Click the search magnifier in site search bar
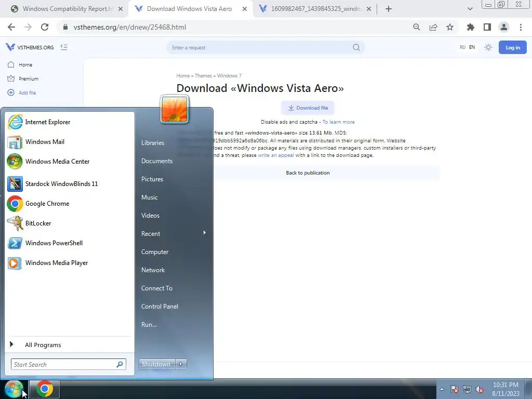The image size is (532, 399). click(356, 47)
